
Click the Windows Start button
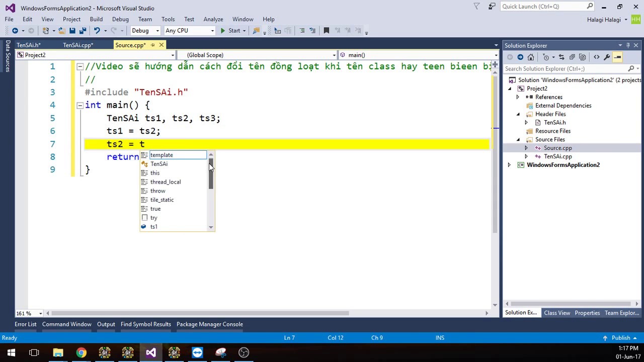[11, 352]
